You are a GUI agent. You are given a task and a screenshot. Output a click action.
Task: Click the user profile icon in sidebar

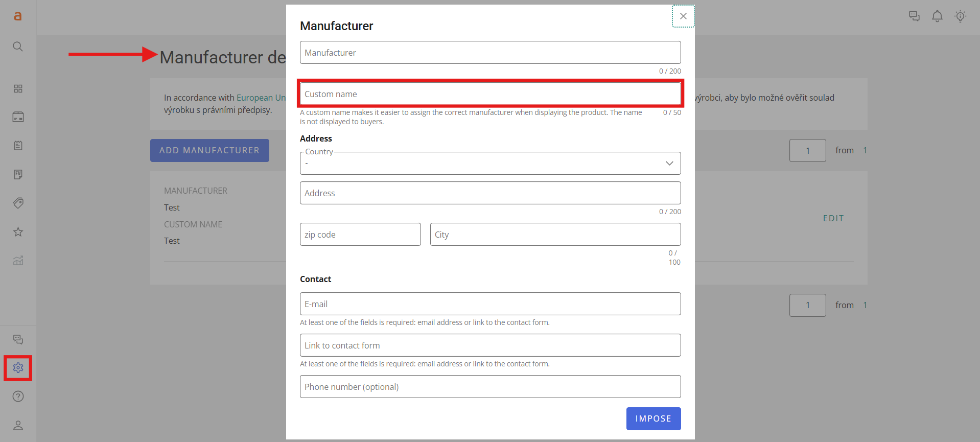18,425
